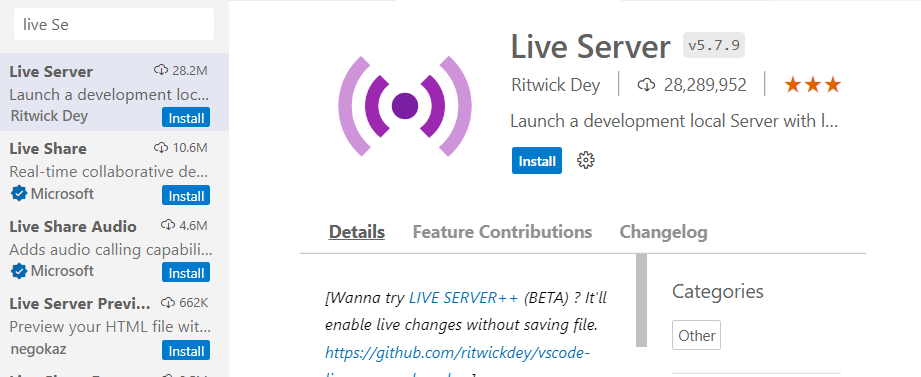921x377 pixels.
Task: Click the download count cloud icon in header
Action: (x=646, y=85)
